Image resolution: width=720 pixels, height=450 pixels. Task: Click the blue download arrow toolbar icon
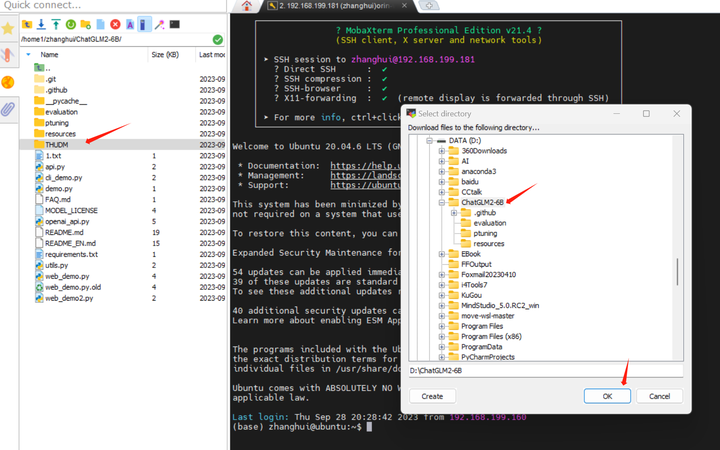tap(41, 24)
